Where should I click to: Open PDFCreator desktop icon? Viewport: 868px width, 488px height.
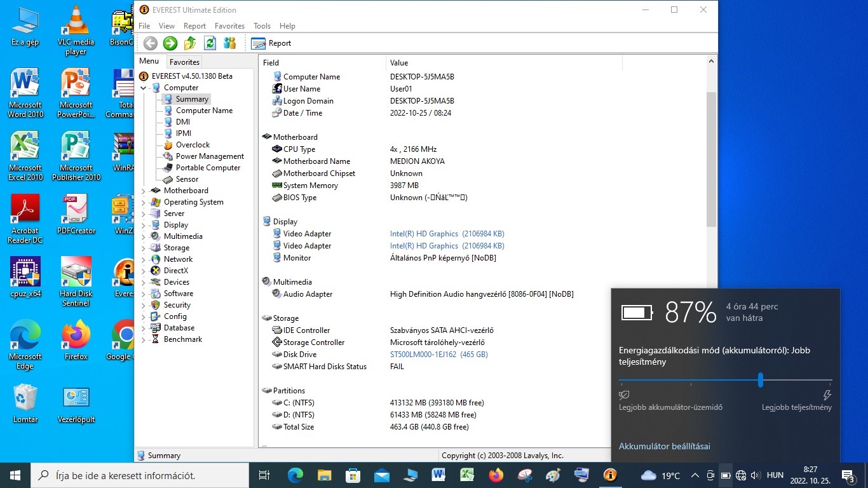click(76, 214)
